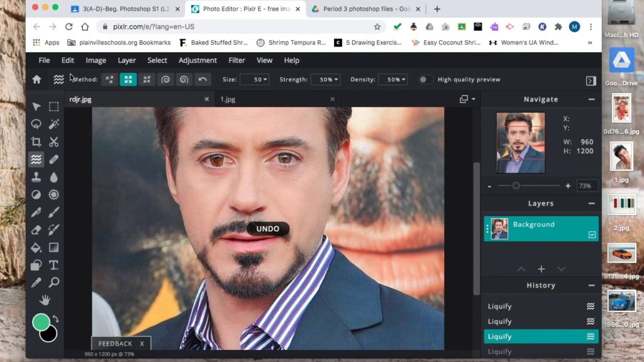Select the Crop tool
This screenshot has width=644, height=362.
pos(36,142)
